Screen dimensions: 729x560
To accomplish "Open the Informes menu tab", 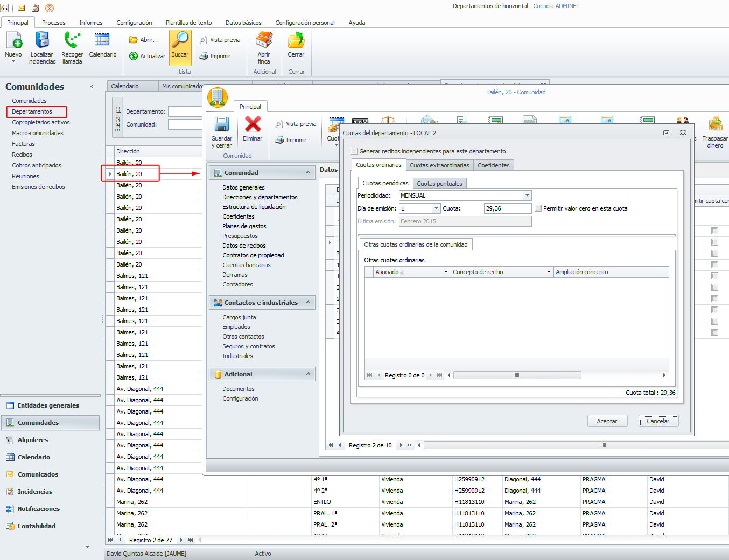I will (90, 23).
